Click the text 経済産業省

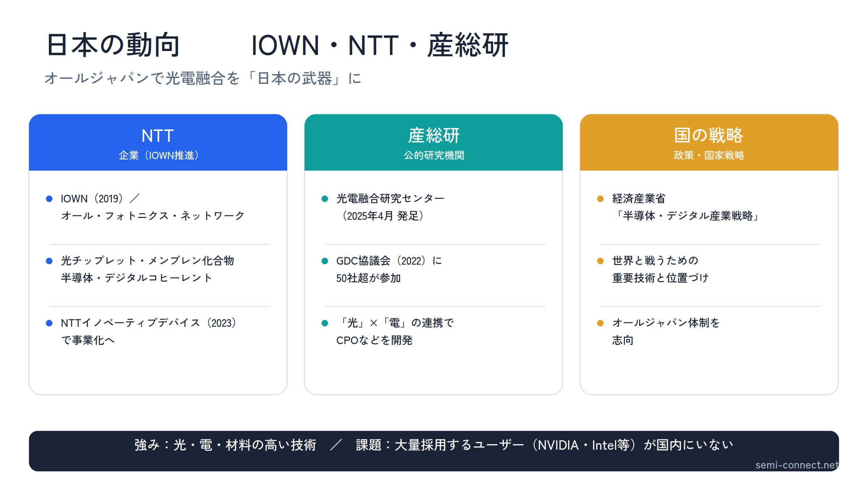coord(639,198)
